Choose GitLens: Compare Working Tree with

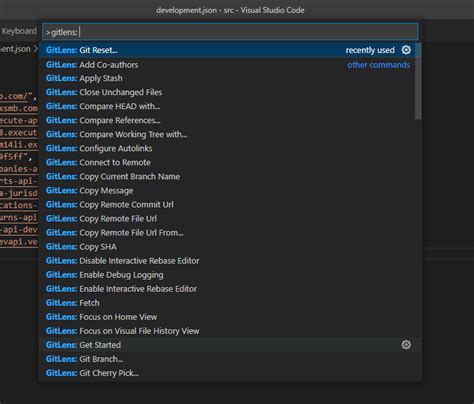pyautogui.click(x=227, y=134)
